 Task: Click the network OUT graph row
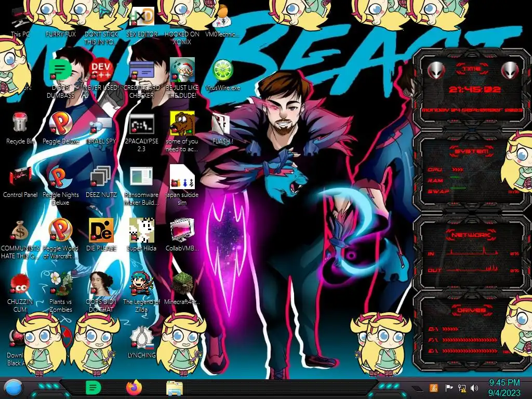(473, 269)
